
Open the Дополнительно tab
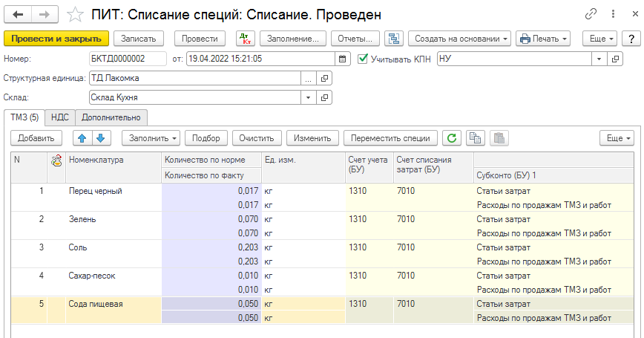click(111, 117)
